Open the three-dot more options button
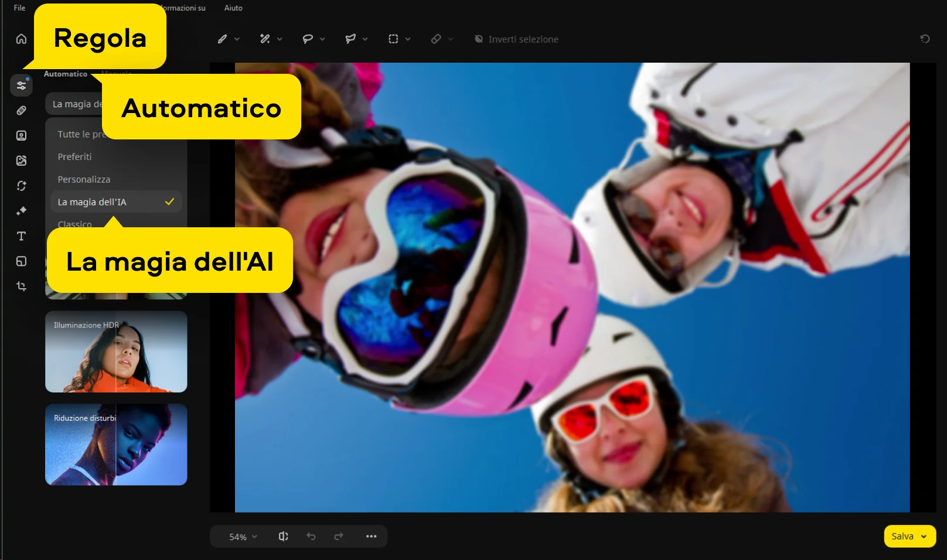The image size is (947, 560). (x=371, y=537)
